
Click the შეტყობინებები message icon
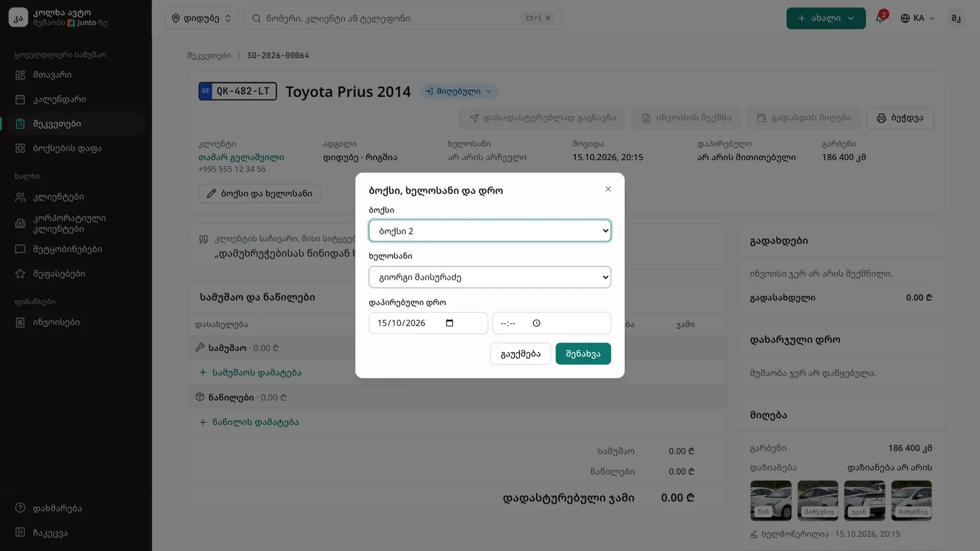(x=20, y=249)
